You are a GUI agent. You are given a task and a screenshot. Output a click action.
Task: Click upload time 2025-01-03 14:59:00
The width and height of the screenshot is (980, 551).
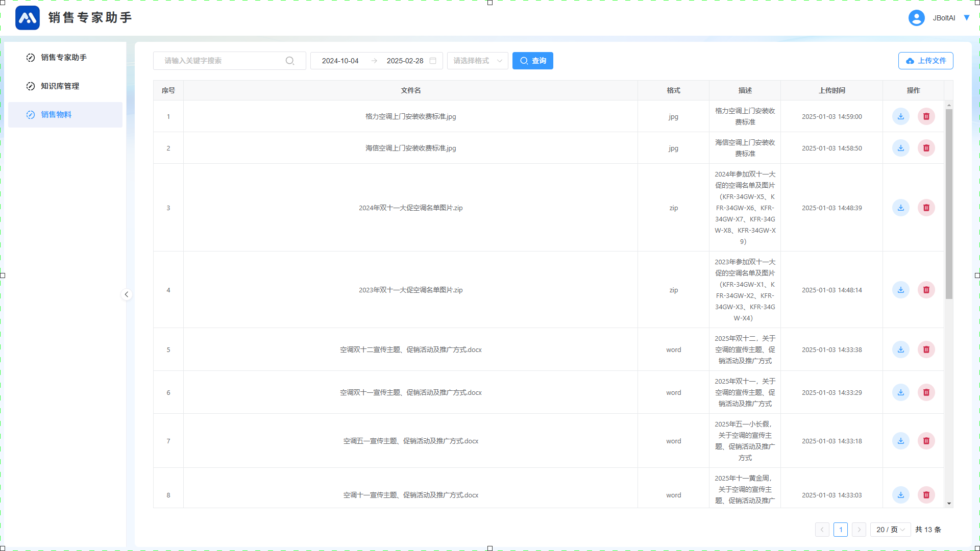tap(832, 116)
